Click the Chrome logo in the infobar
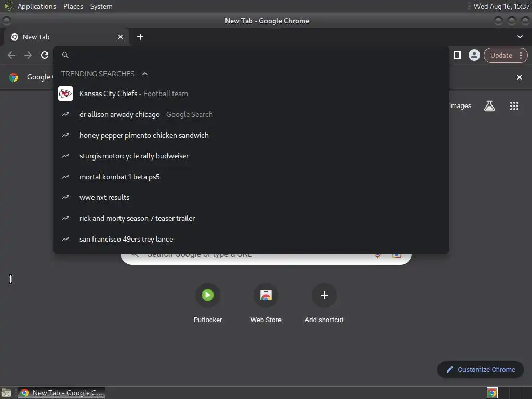This screenshot has width=532, height=399. [x=14, y=77]
